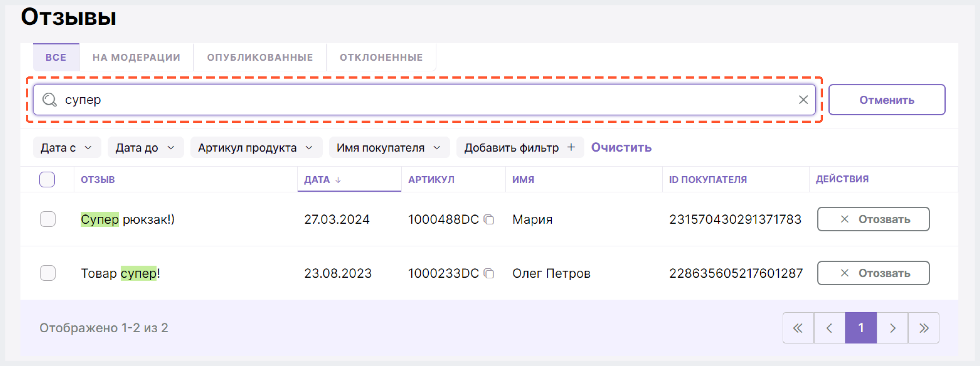This screenshot has width=980, height=366.
Task: Click article number 1000488DC
Action: [444, 220]
